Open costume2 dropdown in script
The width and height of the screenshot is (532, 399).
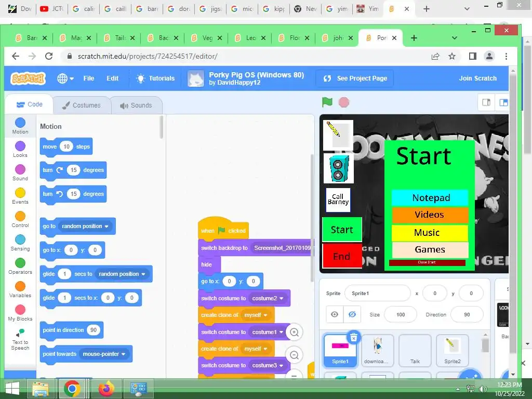coord(268,298)
